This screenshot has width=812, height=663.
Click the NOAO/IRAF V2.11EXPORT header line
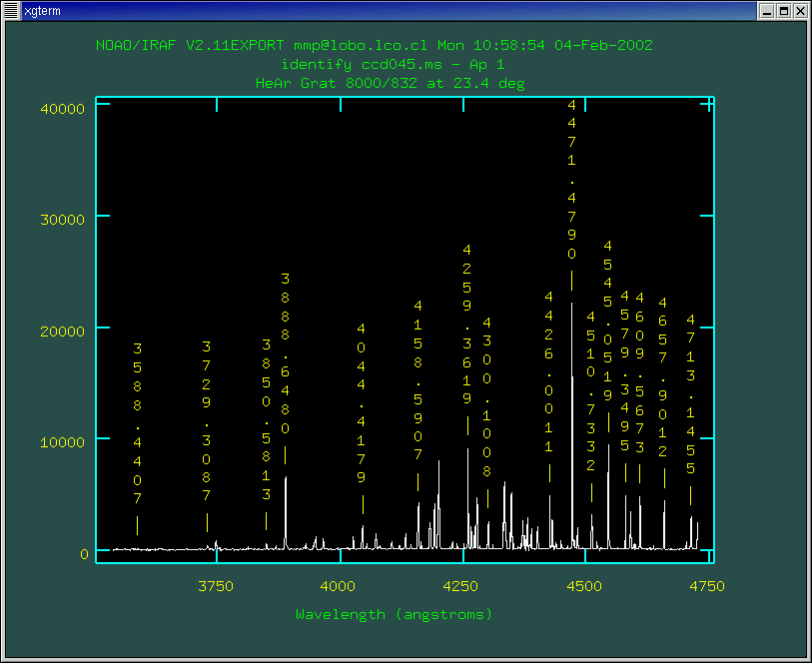click(375, 46)
